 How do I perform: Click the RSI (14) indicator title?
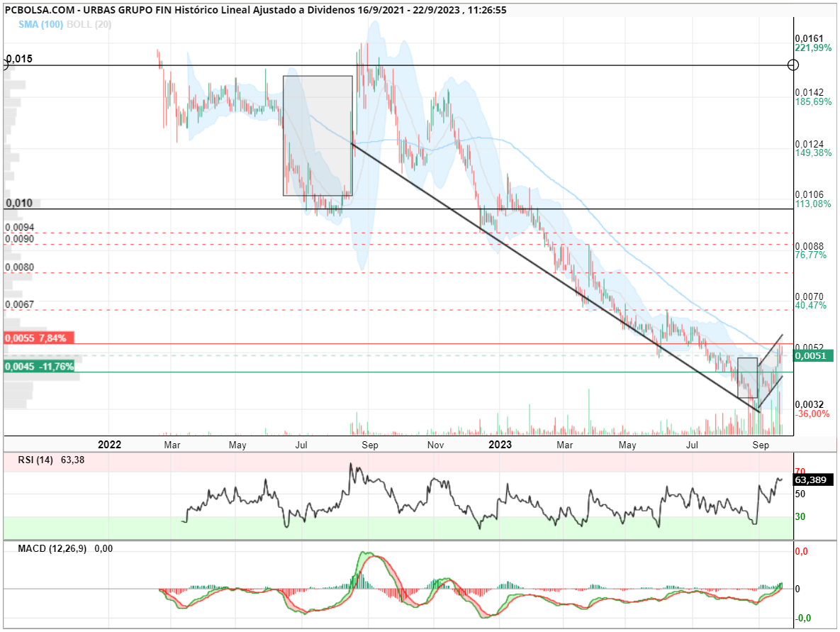pos(35,460)
